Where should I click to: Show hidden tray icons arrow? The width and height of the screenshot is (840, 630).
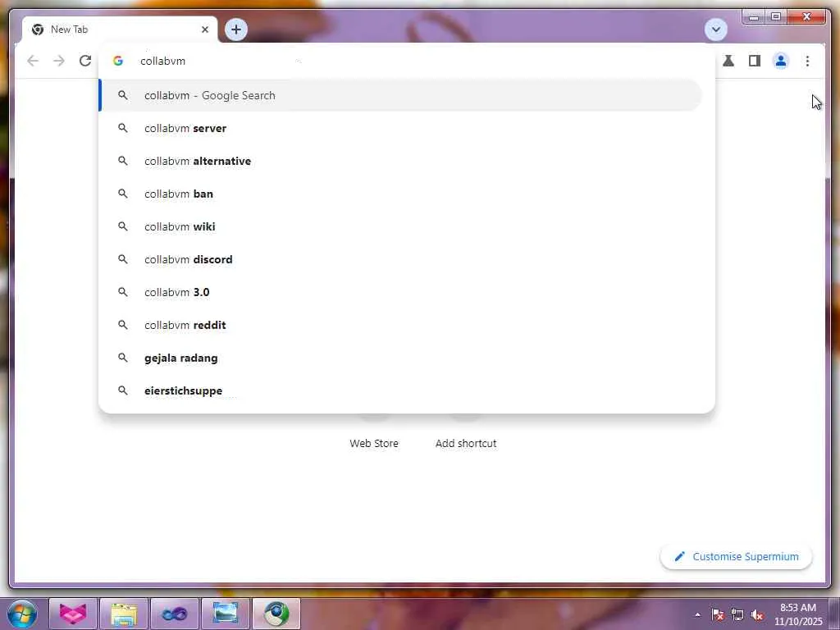point(697,614)
